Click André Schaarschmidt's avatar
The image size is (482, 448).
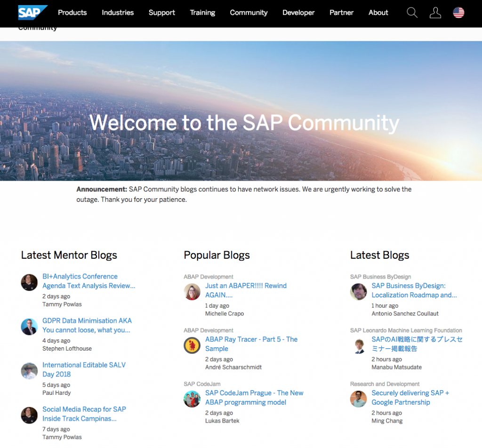coord(192,345)
